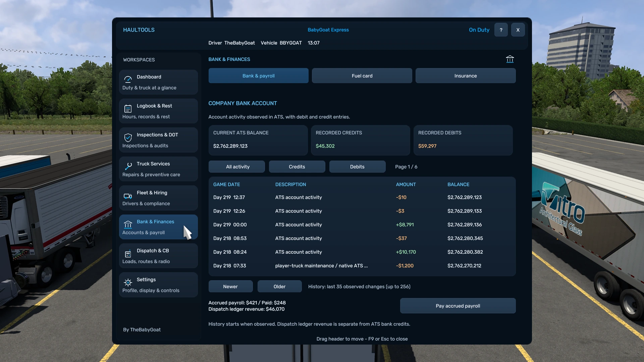Switch to the Bank & payroll tab
Viewport: 644px width, 362px height.
coord(258,76)
